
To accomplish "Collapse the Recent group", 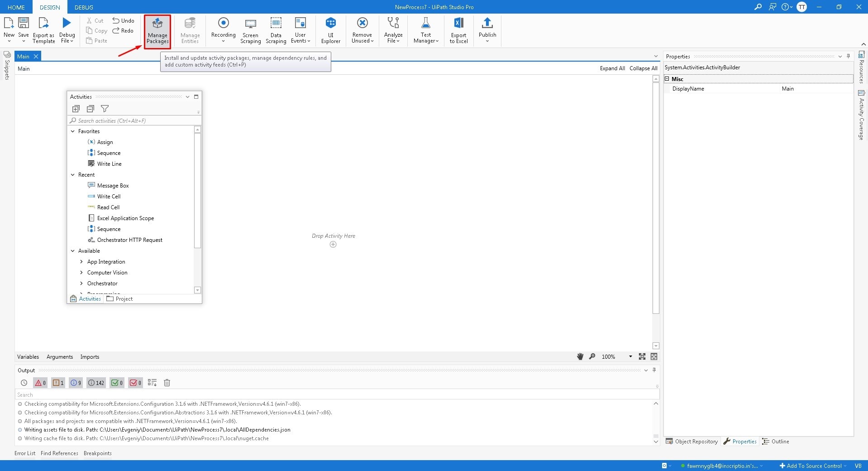I will [x=73, y=175].
